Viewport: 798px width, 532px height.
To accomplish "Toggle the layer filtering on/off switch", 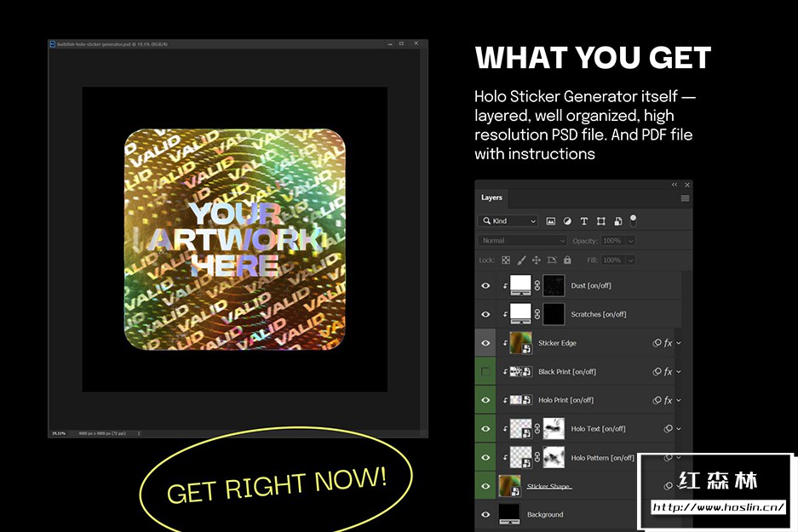I will point(633,220).
